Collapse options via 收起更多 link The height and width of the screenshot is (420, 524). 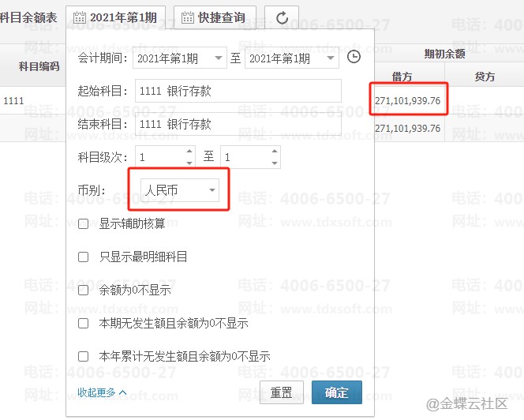pos(102,392)
